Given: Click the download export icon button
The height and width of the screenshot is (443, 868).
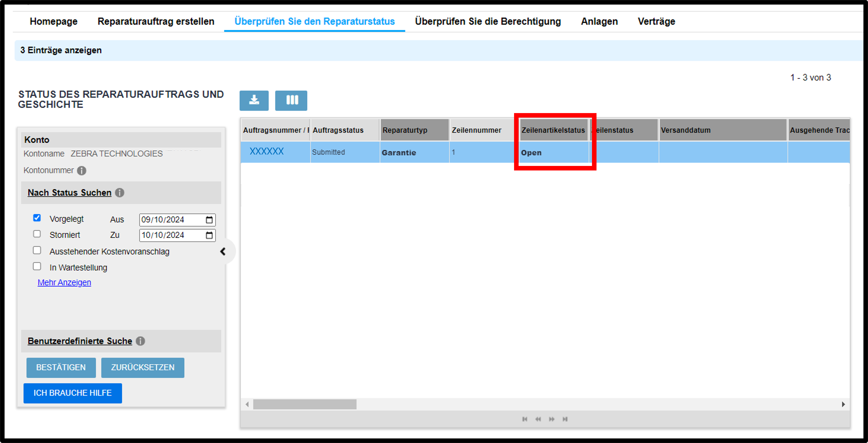Looking at the screenshot, I should pyautogui.click(x=254, y=100).
